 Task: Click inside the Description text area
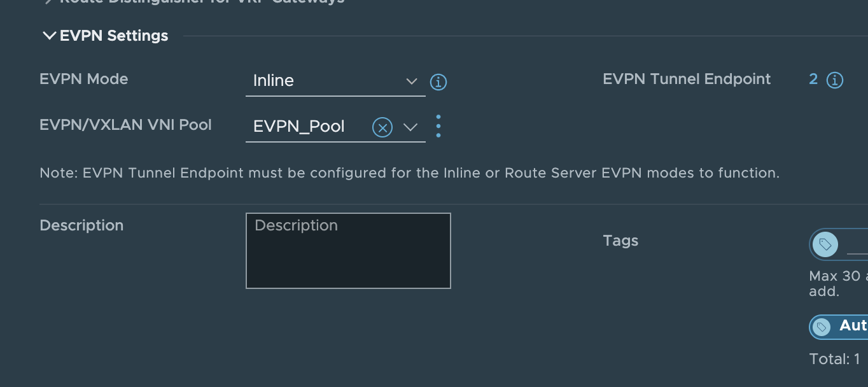click(348, 250)
